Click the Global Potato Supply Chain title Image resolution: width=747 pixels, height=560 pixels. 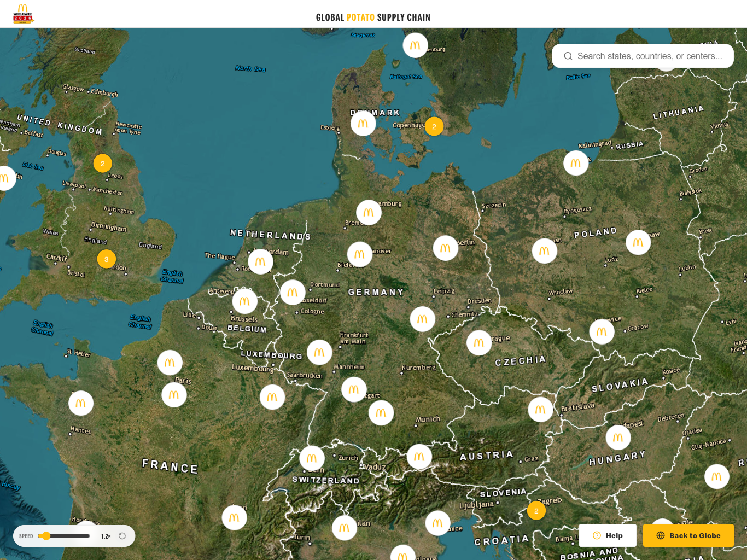(x=373, y=17)
